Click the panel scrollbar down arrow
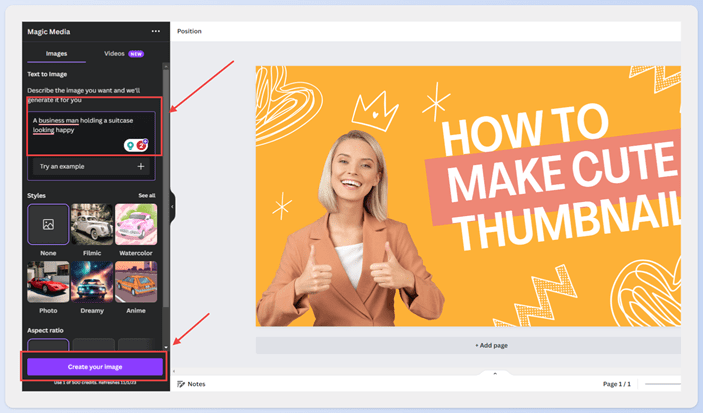Image resolution: width=703 pixels, height=413 pixels. [x=166, y=347]
